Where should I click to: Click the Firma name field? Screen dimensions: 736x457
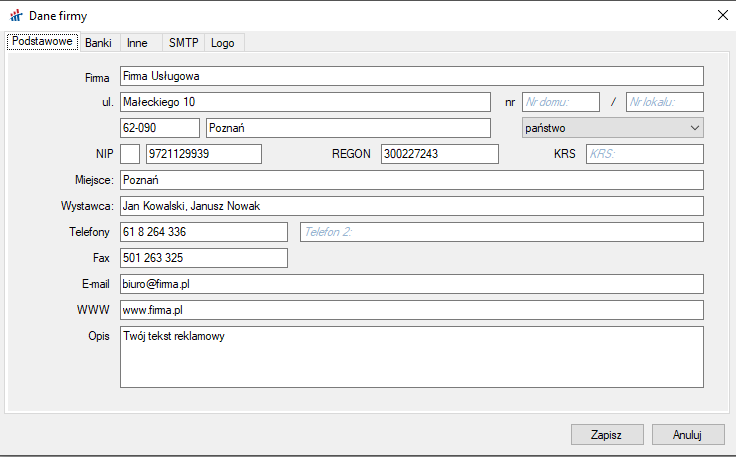[411, 76]
